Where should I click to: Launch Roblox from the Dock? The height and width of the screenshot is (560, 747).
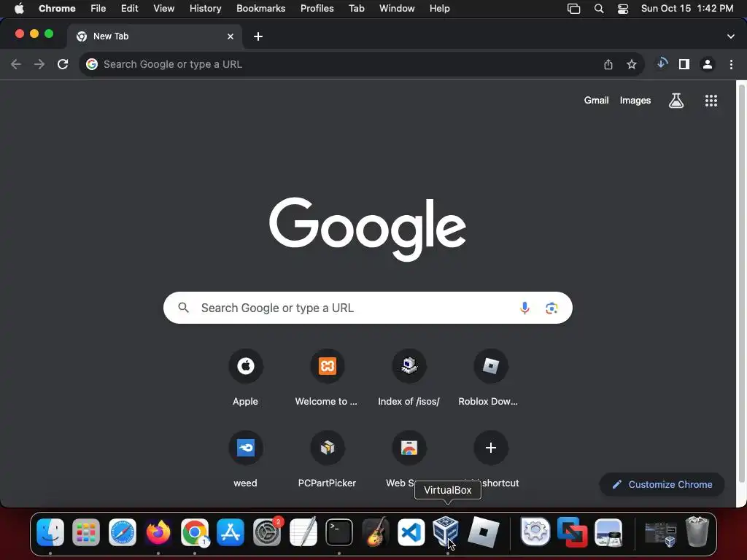(x=483, y=532)
